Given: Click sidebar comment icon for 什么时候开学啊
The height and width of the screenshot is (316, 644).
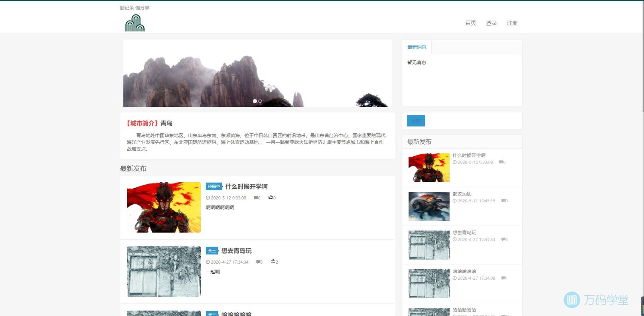Looking at the screenshot, I should point(501,162).
